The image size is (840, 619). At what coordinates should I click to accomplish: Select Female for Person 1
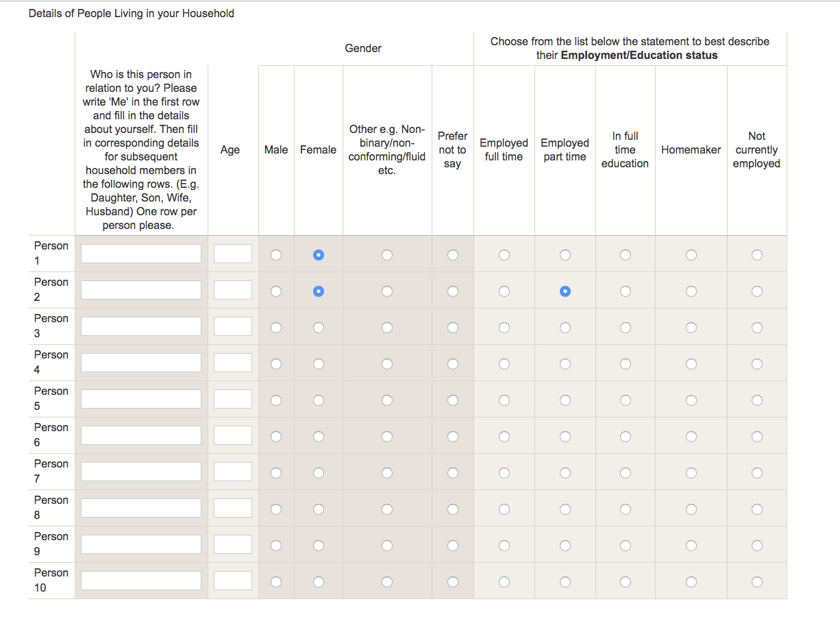(319, 255)
